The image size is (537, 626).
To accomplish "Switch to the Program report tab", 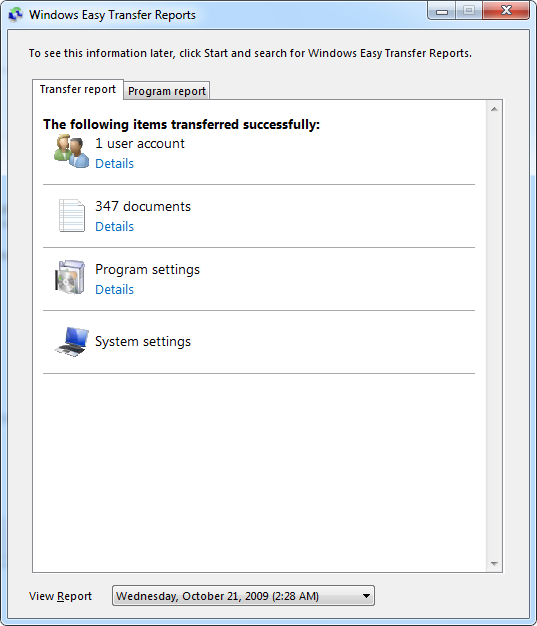I will (166, 91).
